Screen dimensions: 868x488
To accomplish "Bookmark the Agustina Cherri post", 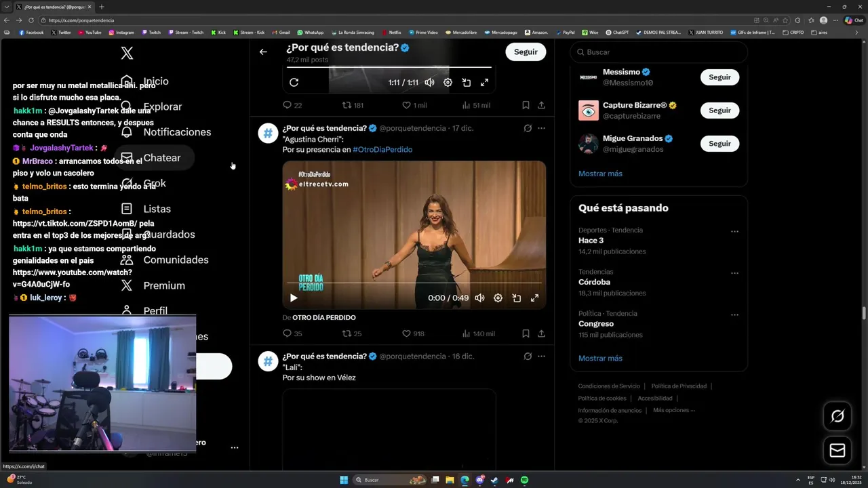I will (526, 333).
